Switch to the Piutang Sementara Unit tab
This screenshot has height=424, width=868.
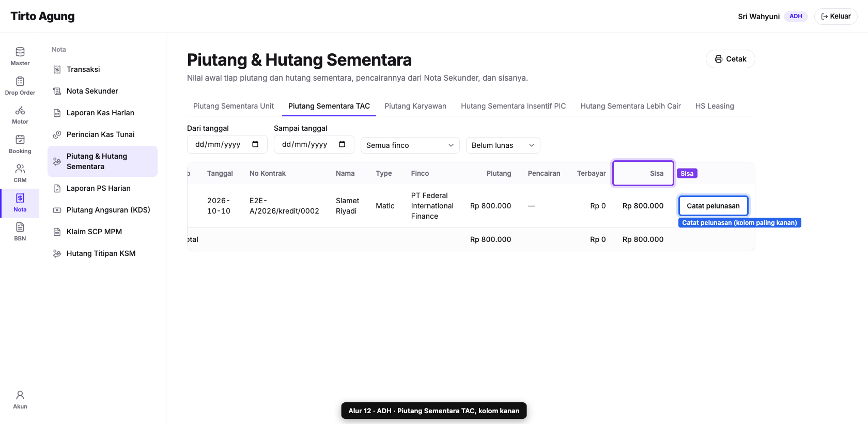[x=234, y=106]
